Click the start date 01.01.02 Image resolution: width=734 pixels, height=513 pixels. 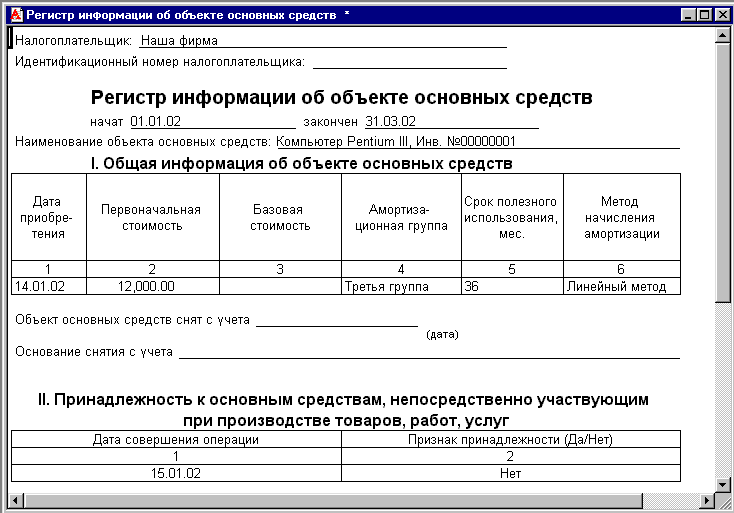pyautogui.click(x=155, y=121)
